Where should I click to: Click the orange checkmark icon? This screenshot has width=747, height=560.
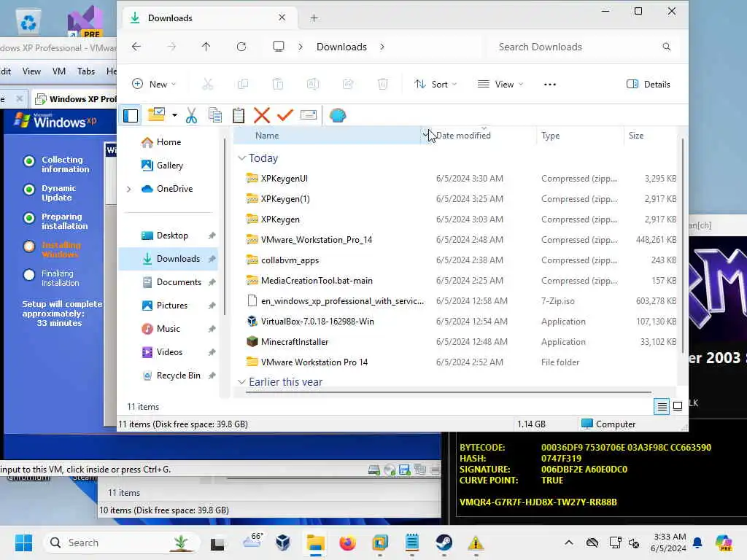tap(285, 115)
